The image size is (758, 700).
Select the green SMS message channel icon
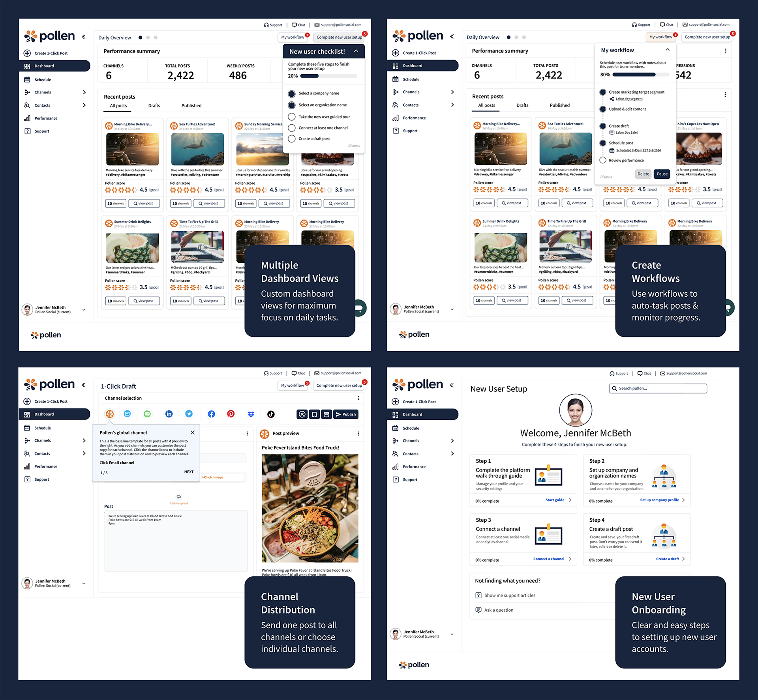(x=147, y=414)
